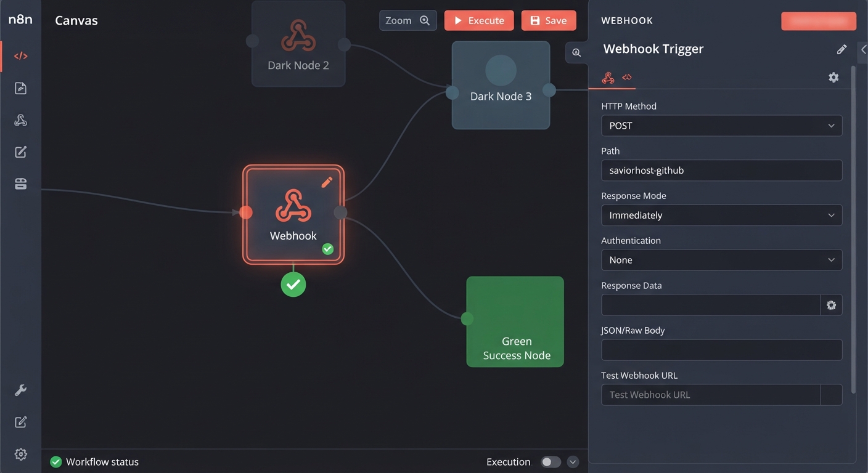
Task: Click the pencil icon on the Webhook node
Action: pos(327,182)
